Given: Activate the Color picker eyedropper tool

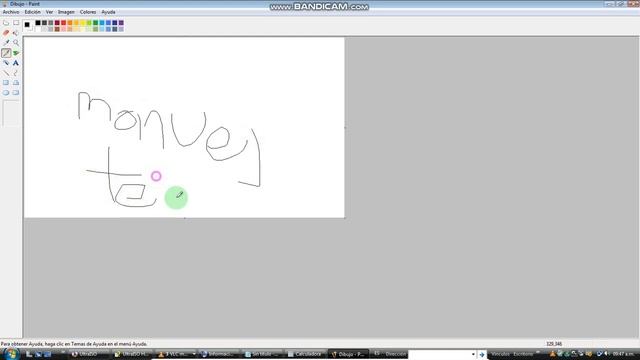Looking at the screenshot, I should coord(6,43).
